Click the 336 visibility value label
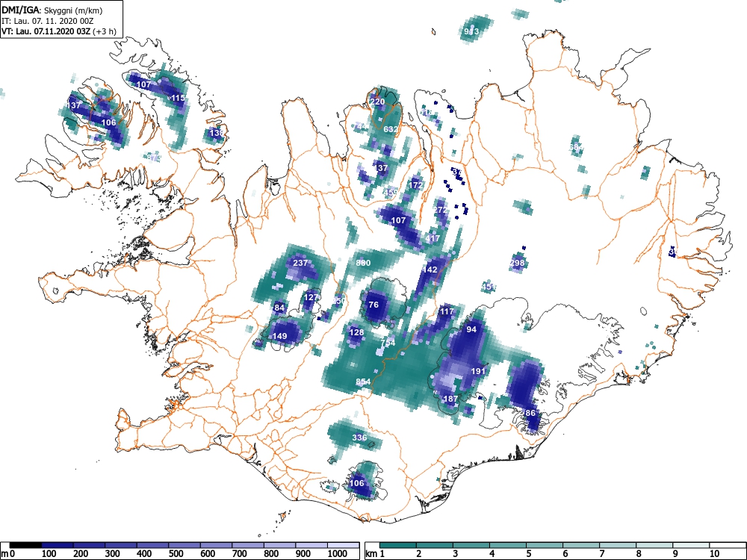This screenshot has height=560, width=747. pyautogui.click(x=360, y=438)
